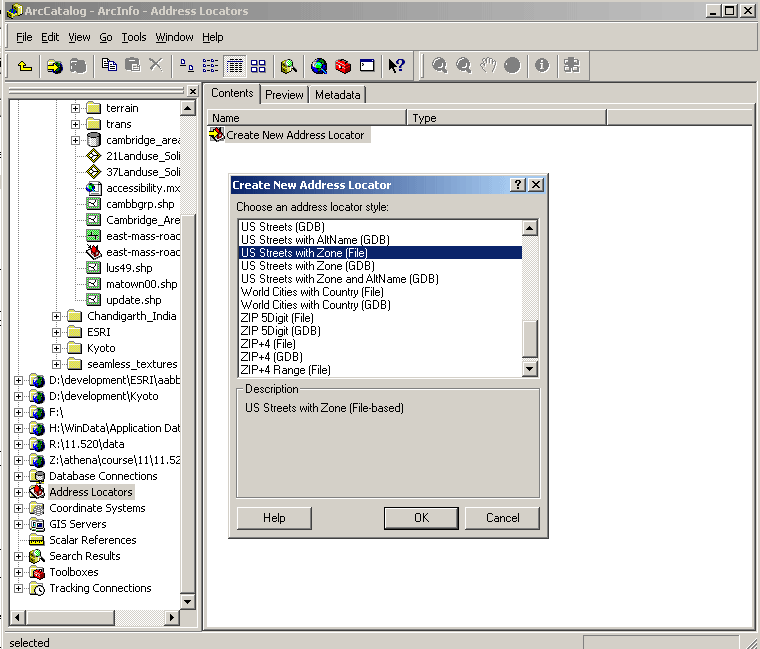
Task: Sort by the Name column header
Action: pyautogui.click(x=307, y=118)
